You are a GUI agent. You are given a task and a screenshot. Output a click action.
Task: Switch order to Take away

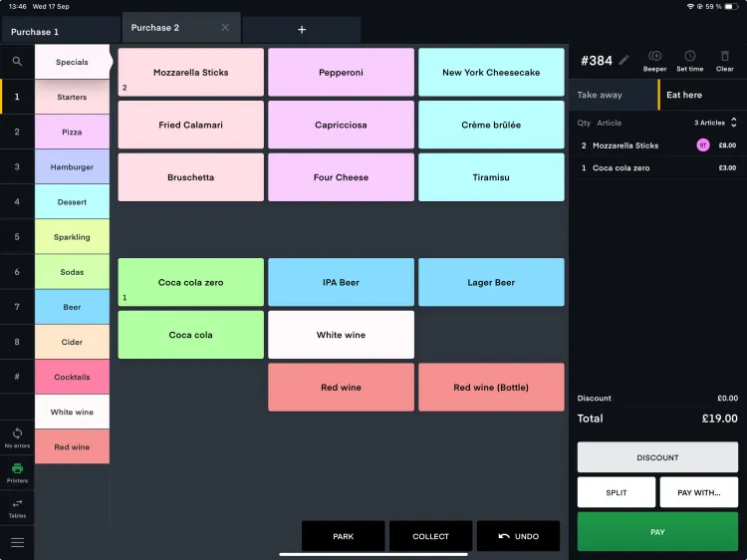click(615, 95)
